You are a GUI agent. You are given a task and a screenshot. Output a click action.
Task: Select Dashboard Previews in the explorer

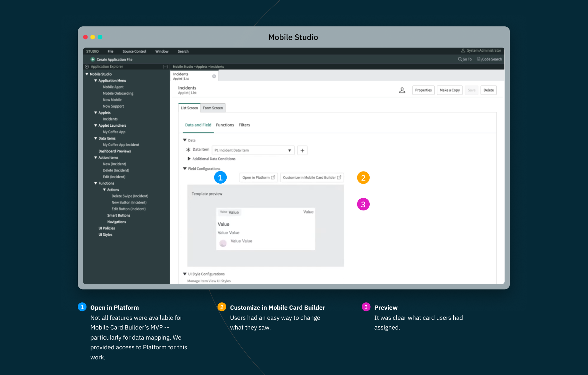click(115, 151)
